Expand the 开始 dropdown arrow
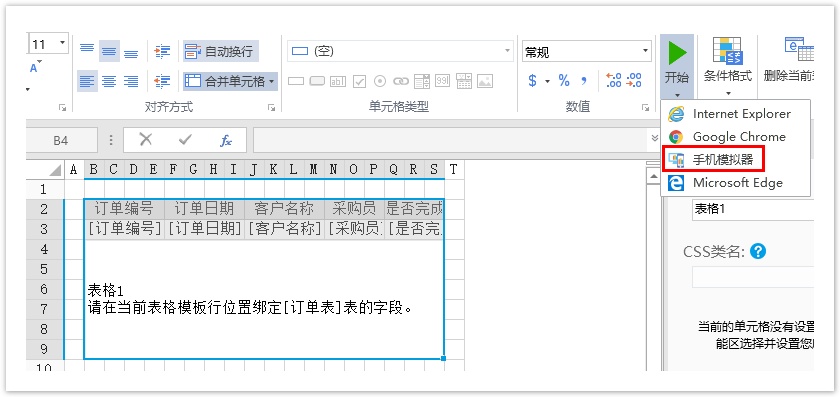The width and height of the screenshot is (840, 397). [x=677, y=95]
